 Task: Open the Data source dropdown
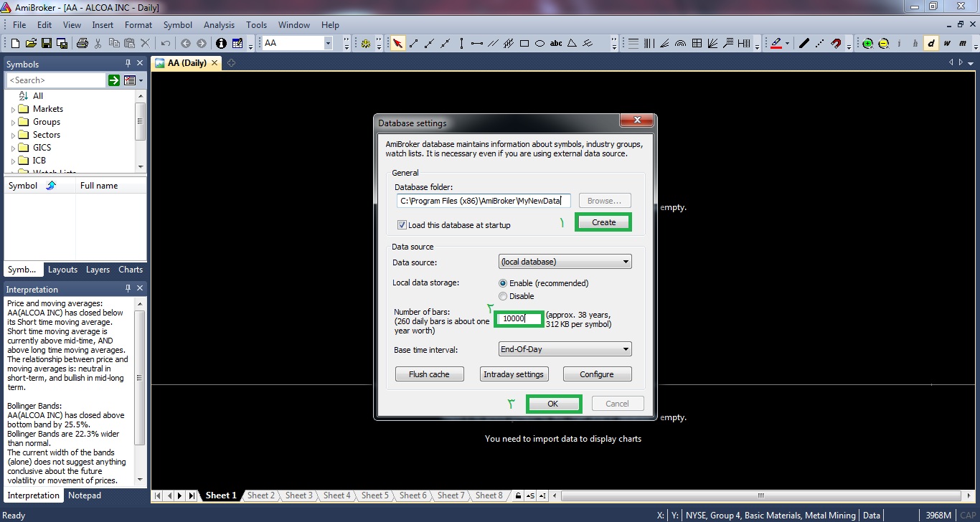(x=565, y=262)
